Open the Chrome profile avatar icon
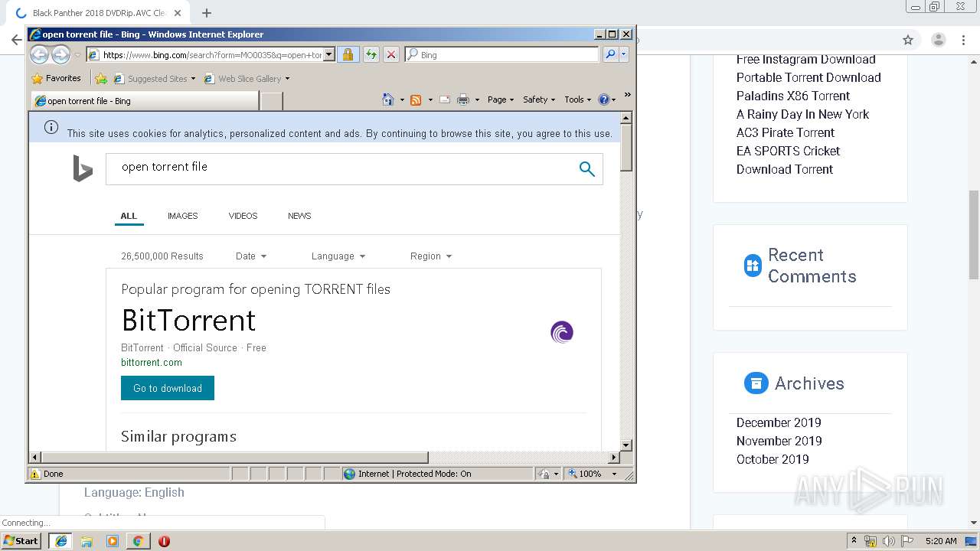The image size is (980, 551). 938,40
